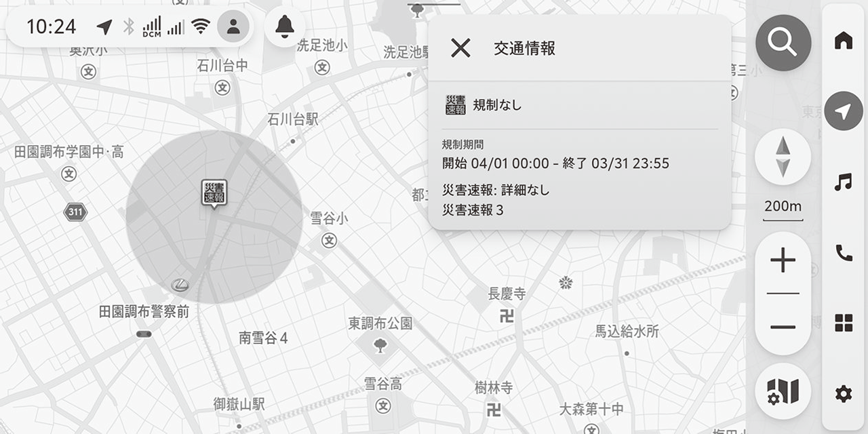The height and width of the screenshot is (434, 868).
Task: Go to the Home screen icon
Action: [x=843, y=41]
